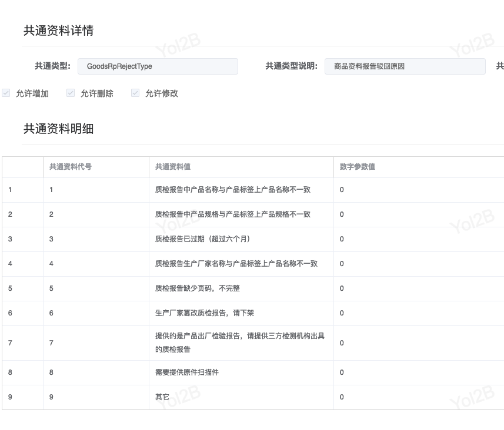Click the 数字参数值 cell in row 9

(x=342, y=397)
